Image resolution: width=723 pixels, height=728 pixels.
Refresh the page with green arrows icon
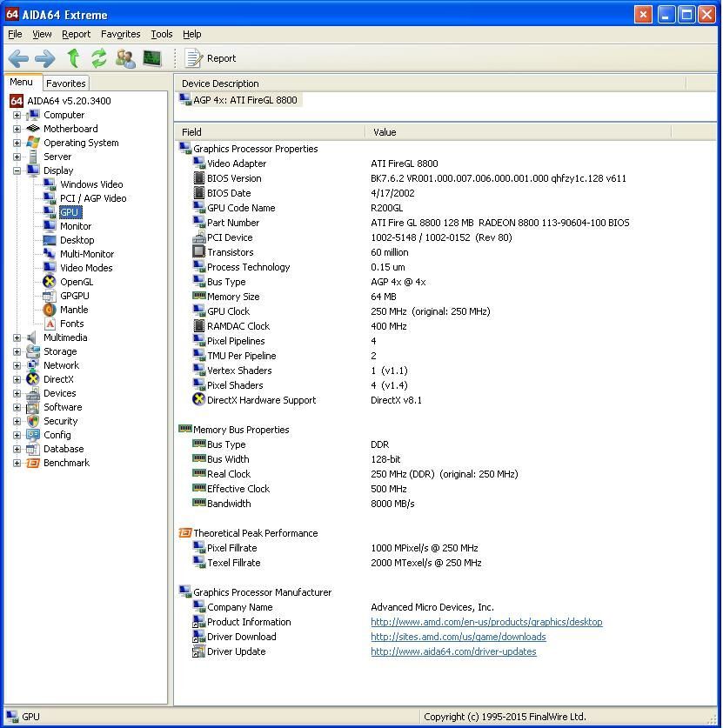pyautogui.click(x=98, y=58)
